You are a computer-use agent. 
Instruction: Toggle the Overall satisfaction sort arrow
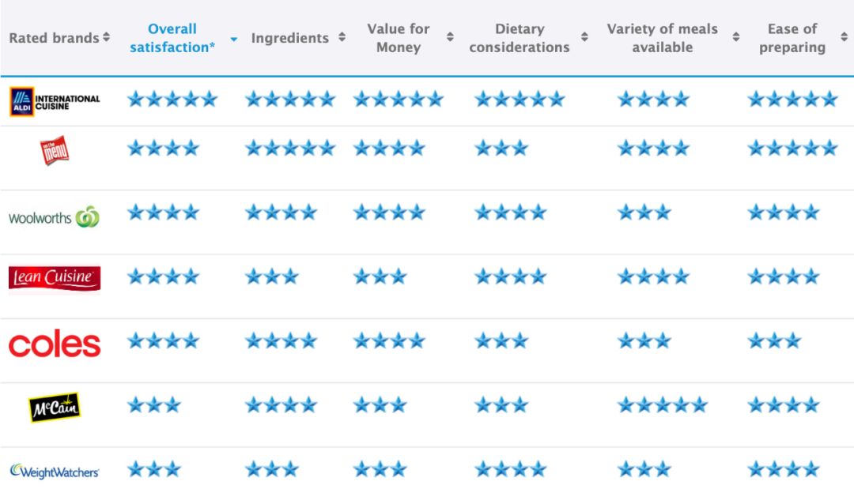tap(233, 39)
